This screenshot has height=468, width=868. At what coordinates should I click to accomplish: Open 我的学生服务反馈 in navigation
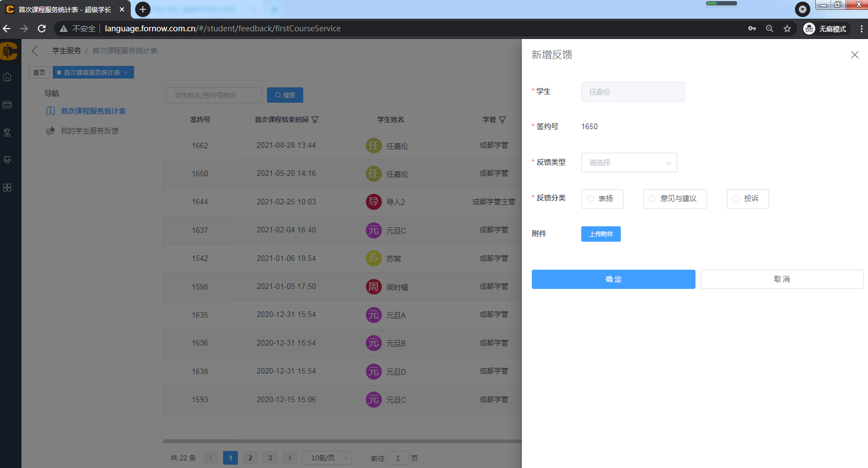coord(89,131)
